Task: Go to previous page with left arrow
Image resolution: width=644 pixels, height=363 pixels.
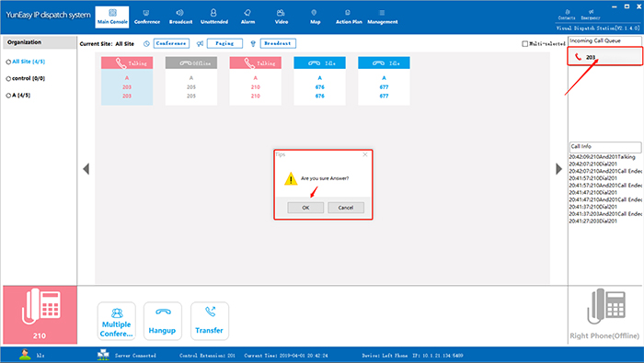Action: click(x=86, y=168)
